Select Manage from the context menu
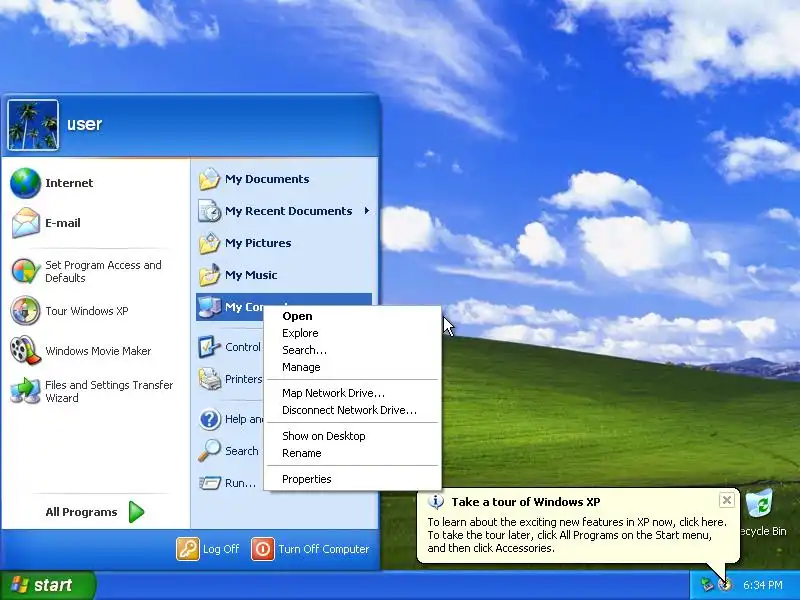Image resolution: width=800 pixels, height=600 pixels. [x=353, y=367]
